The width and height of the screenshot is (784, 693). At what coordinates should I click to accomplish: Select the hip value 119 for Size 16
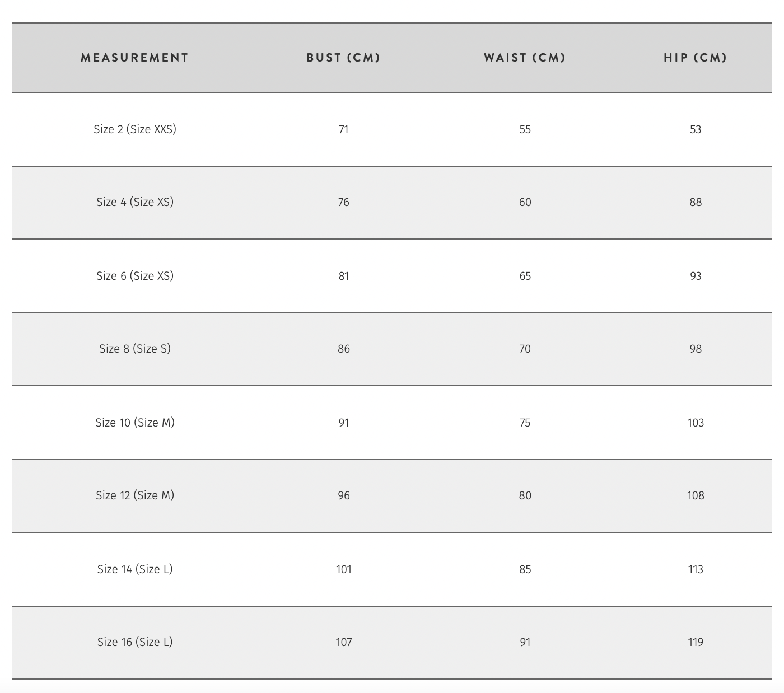coord(695,643)
